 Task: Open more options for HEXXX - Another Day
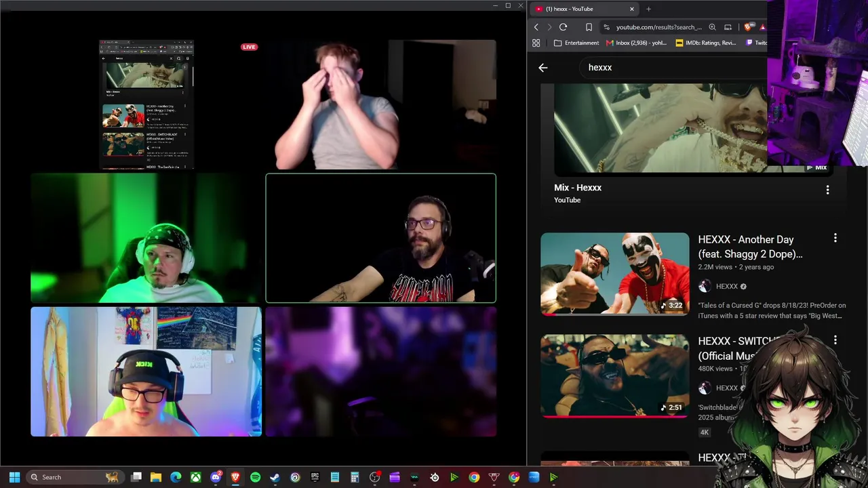coord(835,238)
